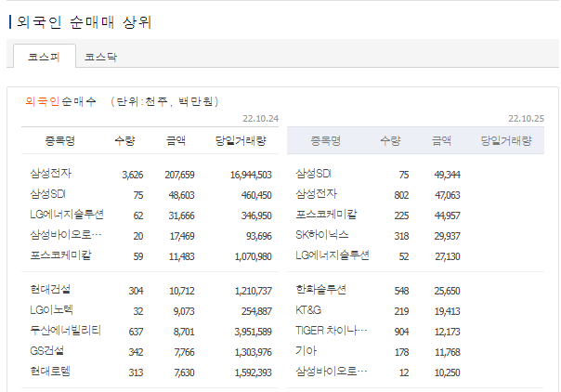Select the 10,250 amount value

point(448,372)
